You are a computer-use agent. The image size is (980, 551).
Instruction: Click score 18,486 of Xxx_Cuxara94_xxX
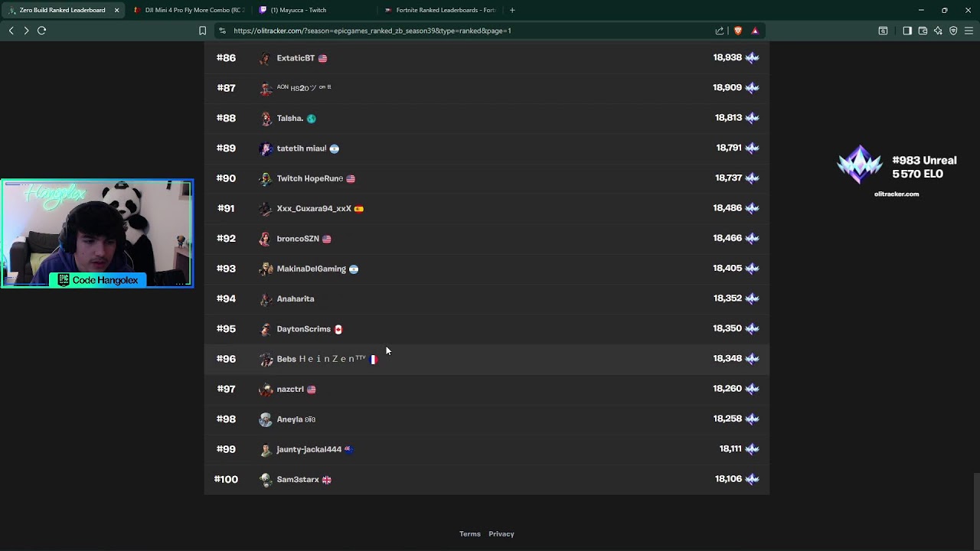click(x=727, y=208)
